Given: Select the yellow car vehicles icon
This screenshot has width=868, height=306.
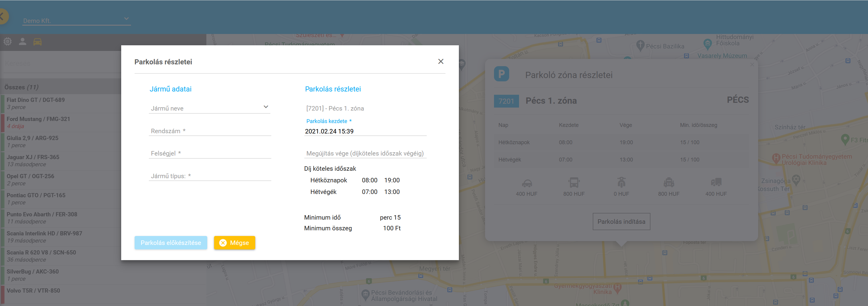Looking at the screenshot, I should [x=38, y=41].
